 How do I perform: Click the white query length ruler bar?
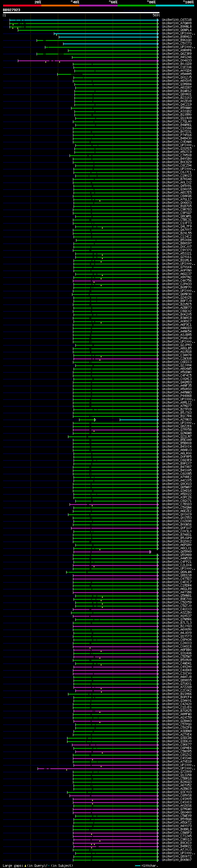(x=81, y=12)
